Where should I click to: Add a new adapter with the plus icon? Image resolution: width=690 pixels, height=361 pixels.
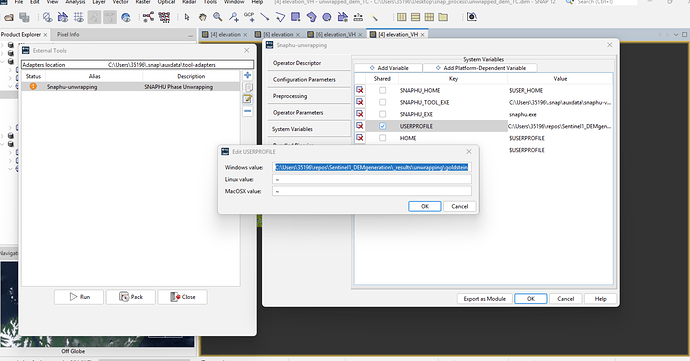[x=248, y=75]
